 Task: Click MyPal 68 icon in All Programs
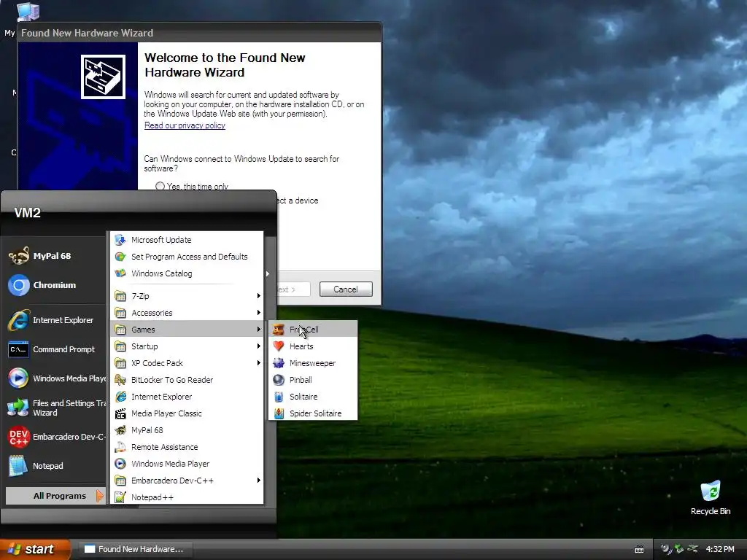(120, 430)
